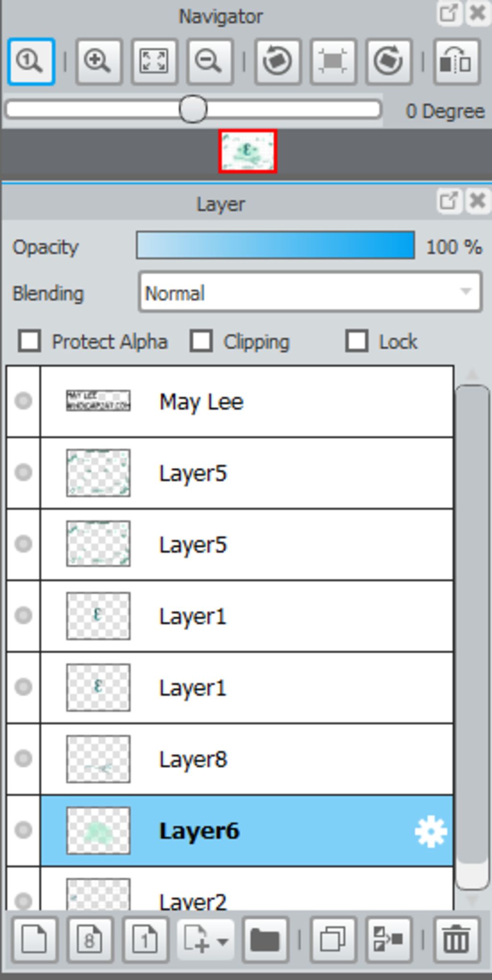Rotate the canvas view left
The height and width of the screenshot is (980, 492).
277,62
